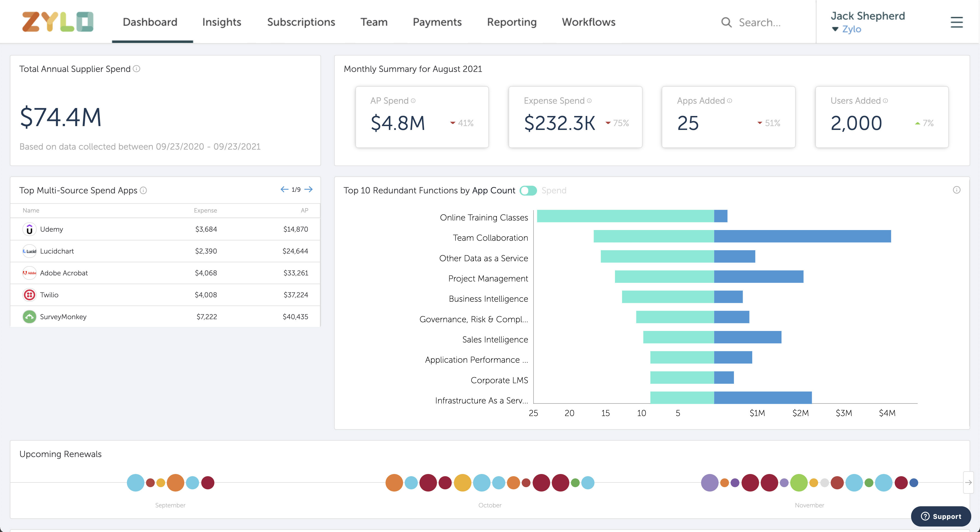Click Top Multi-Source Spend Apps info icon

pyautogui.click(x=144, y=190)
